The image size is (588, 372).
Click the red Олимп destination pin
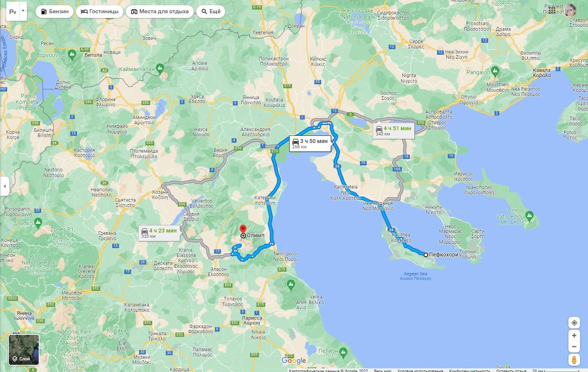point(243,231)
